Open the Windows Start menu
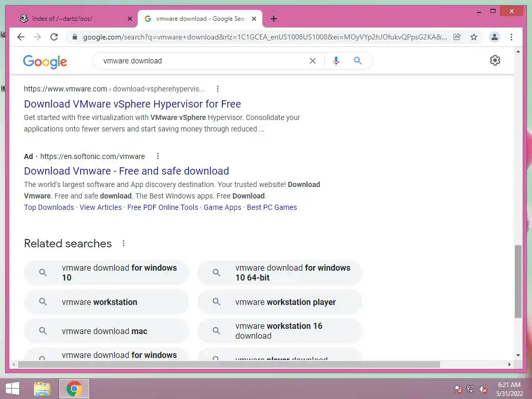 pyautogui.click(x=12, y=389)
